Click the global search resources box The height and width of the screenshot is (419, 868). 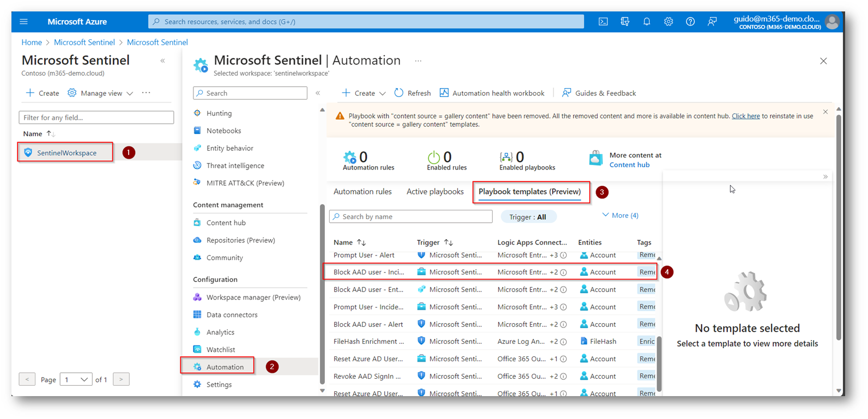366,22
